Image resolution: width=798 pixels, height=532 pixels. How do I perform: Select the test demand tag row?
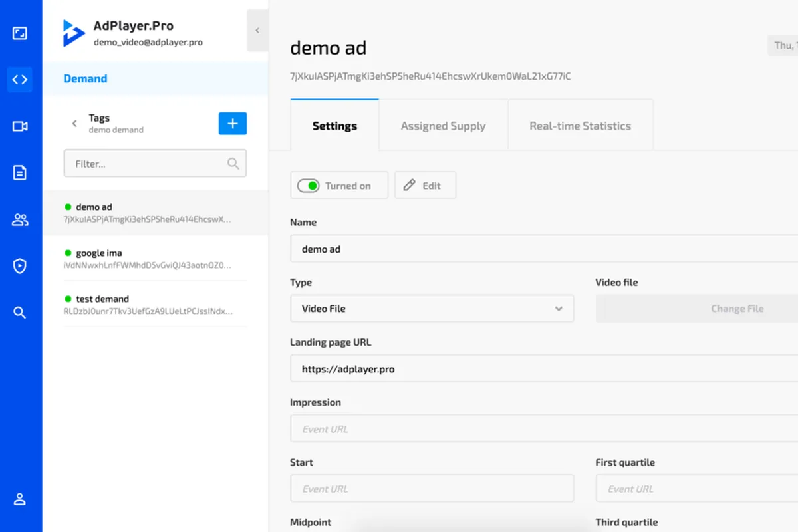point(156,305)
